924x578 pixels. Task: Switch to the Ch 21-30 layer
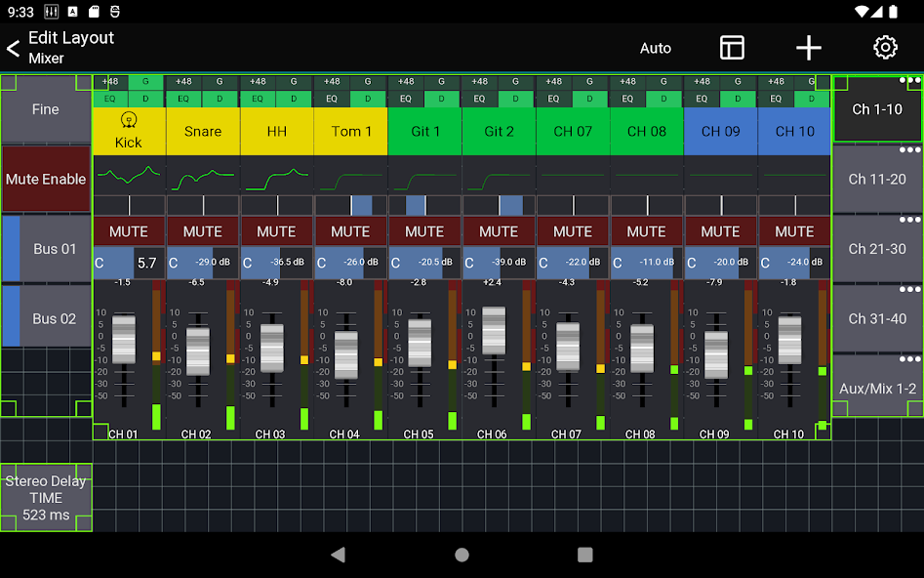coord(877,249)
